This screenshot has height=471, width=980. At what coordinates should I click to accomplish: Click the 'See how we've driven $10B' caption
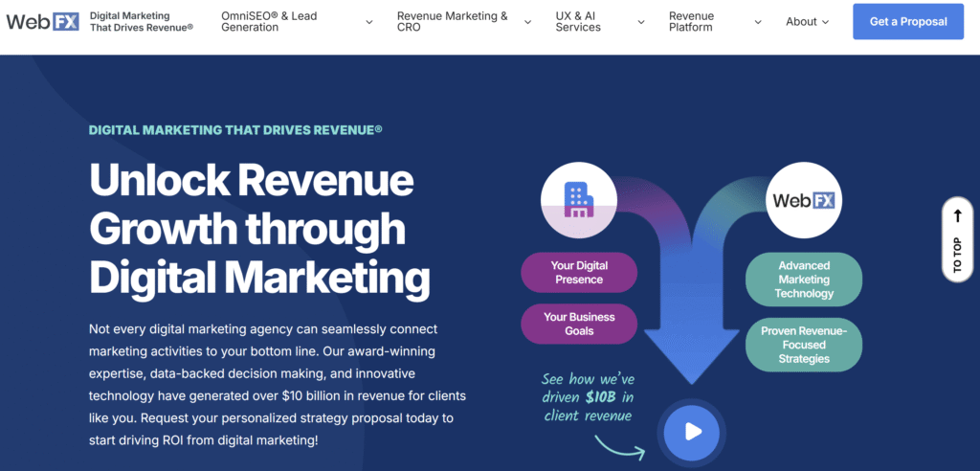pos(587,396)
